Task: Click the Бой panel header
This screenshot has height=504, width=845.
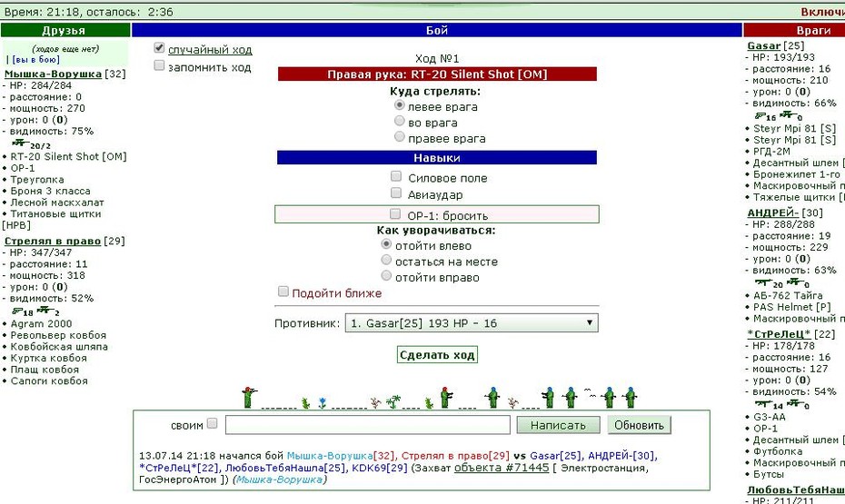Action: tap(437, 30)
